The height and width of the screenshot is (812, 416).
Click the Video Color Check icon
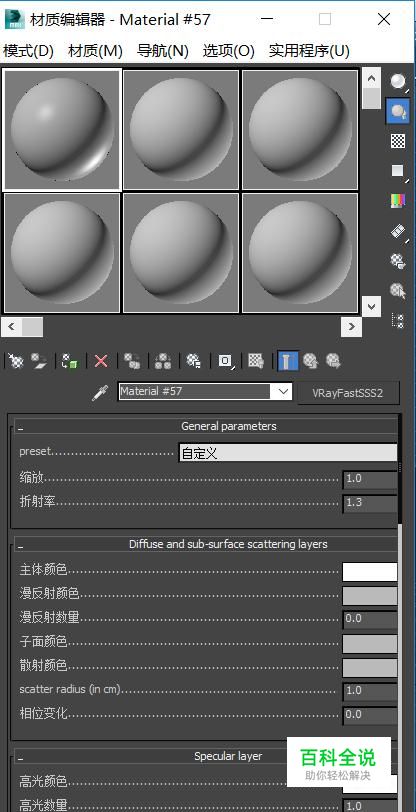point(398,201)
